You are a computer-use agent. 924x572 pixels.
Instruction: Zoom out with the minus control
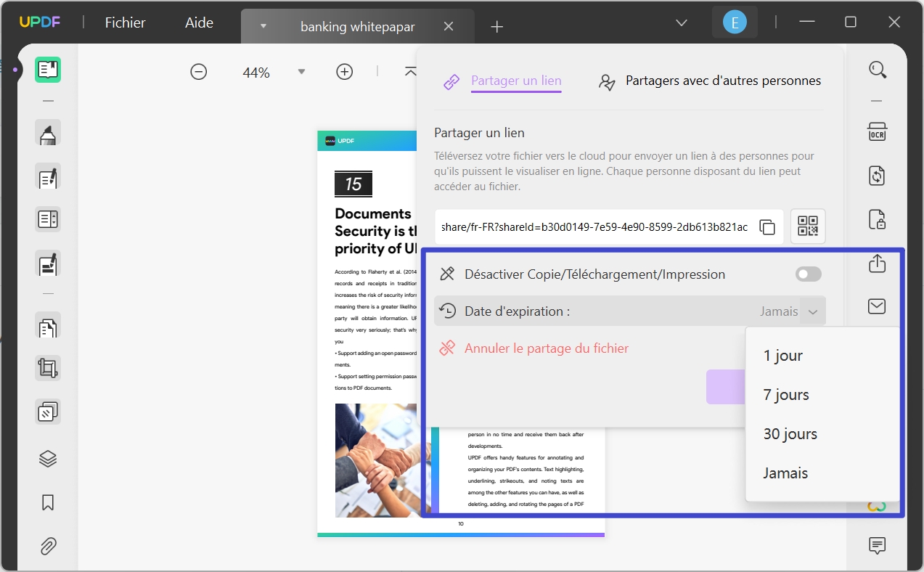pos(198,72)
